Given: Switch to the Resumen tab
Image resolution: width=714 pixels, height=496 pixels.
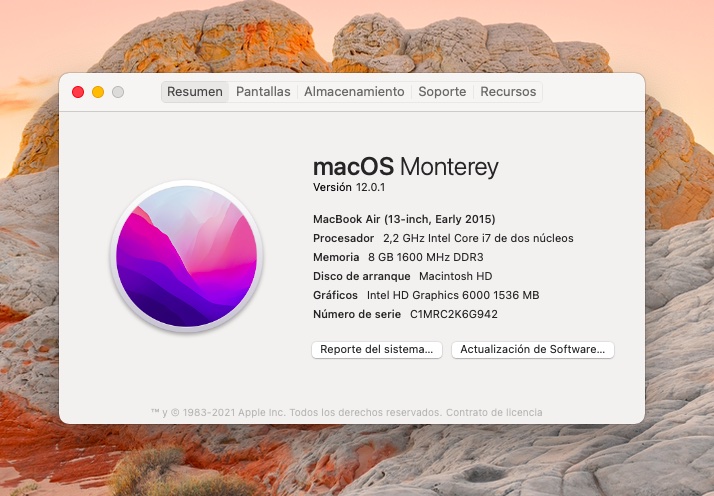Looking at the screenshot, I should pos(195,91).
